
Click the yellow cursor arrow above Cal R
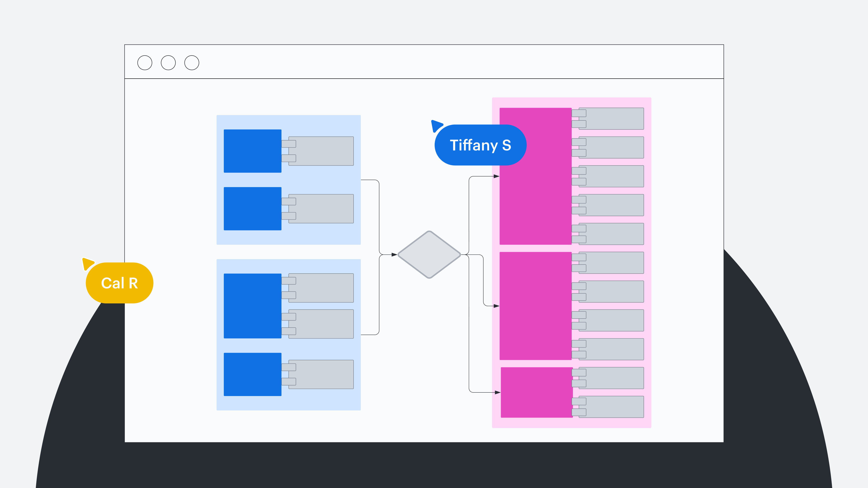[88, 263]
